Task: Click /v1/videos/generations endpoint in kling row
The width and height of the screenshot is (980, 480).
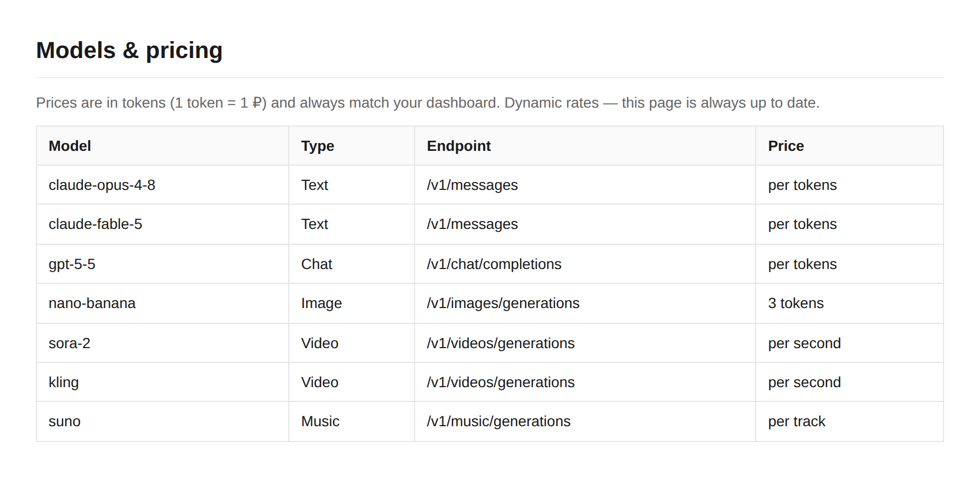Action: (585, 382)
